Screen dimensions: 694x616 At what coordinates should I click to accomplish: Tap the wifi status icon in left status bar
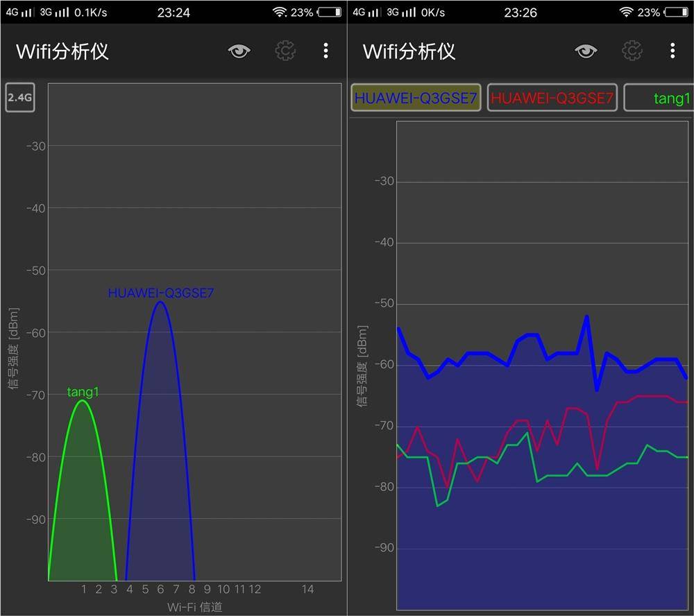pyautogui.click(x=280, y=12)
